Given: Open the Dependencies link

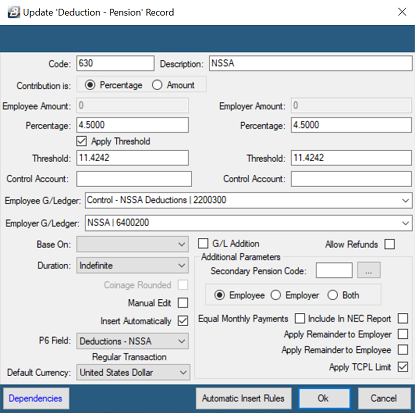Looking at the screenshot, I should (36, 398).
